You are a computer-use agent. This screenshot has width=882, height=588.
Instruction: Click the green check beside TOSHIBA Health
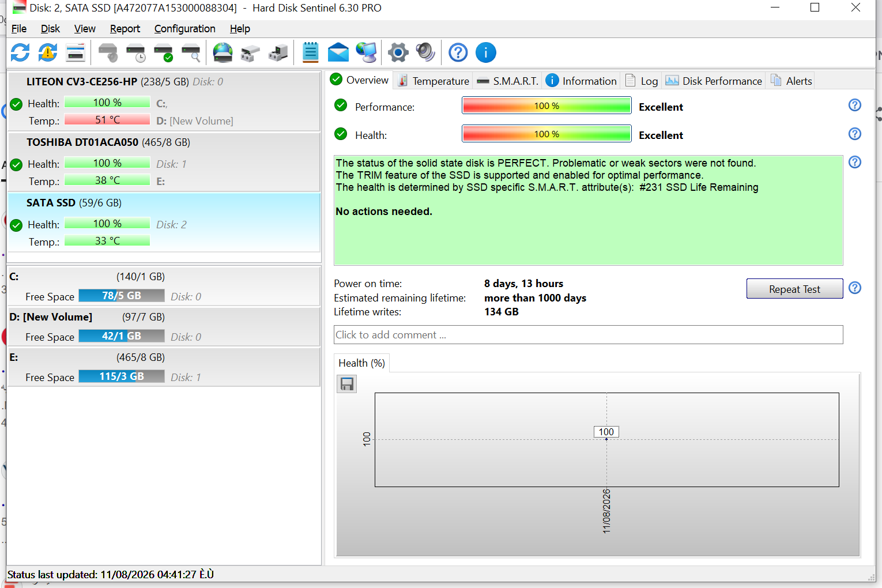17,165
